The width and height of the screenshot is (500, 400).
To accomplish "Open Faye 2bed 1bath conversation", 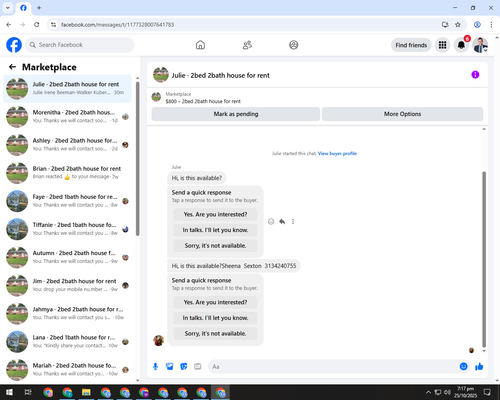I will tap(68, 201).
